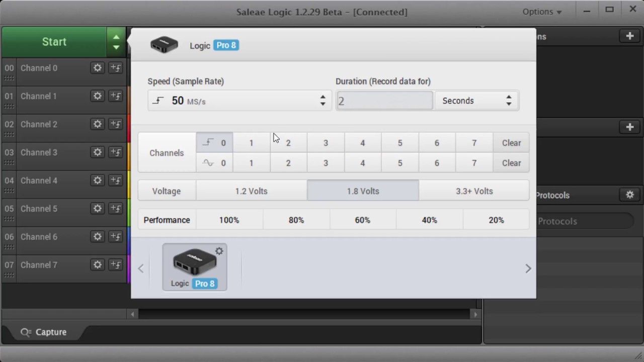Click the Duration value input field
The height and width of the screenshot is (362, 644).
point(384,101)
